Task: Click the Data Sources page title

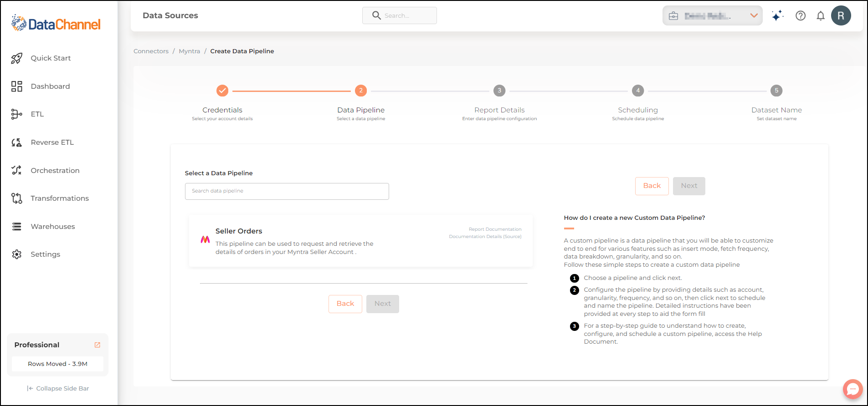Action: pyautogui.click(x=170, y=15)
